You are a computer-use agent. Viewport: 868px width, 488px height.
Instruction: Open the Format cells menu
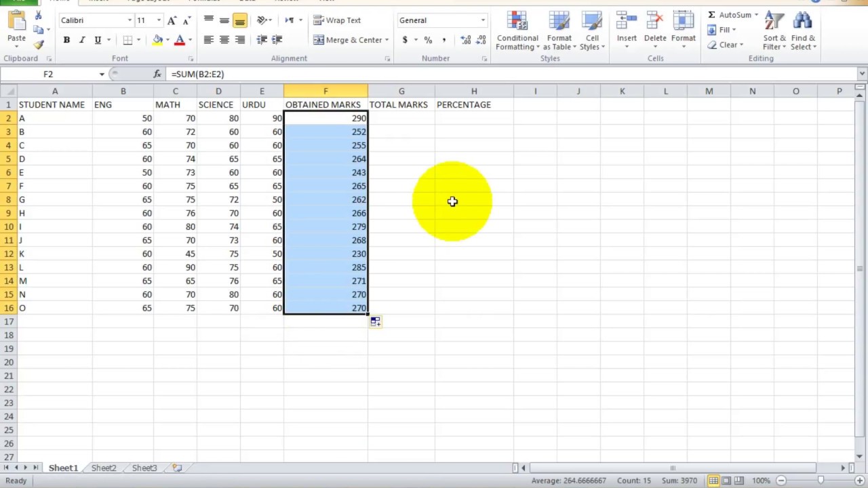[684, 30]
